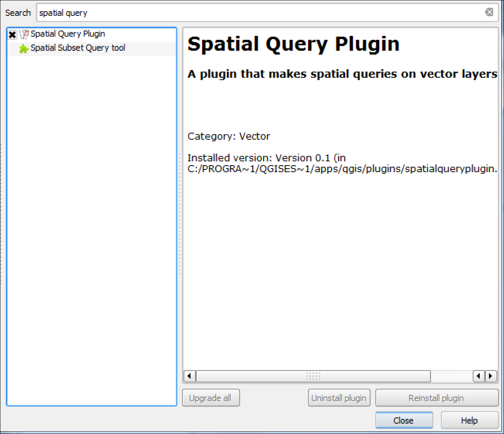Viewport: 504px width, 434px height.
Task: Click the clear search icon
Action: click(489, 12)
